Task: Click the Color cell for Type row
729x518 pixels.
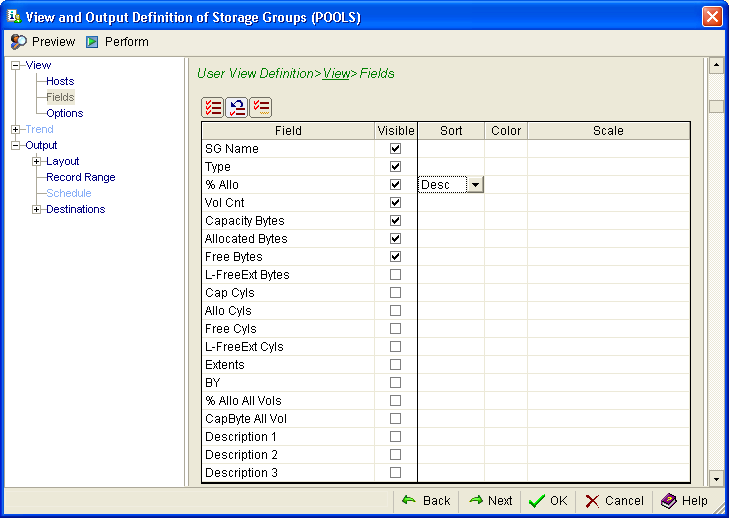Action: [506, 167]
